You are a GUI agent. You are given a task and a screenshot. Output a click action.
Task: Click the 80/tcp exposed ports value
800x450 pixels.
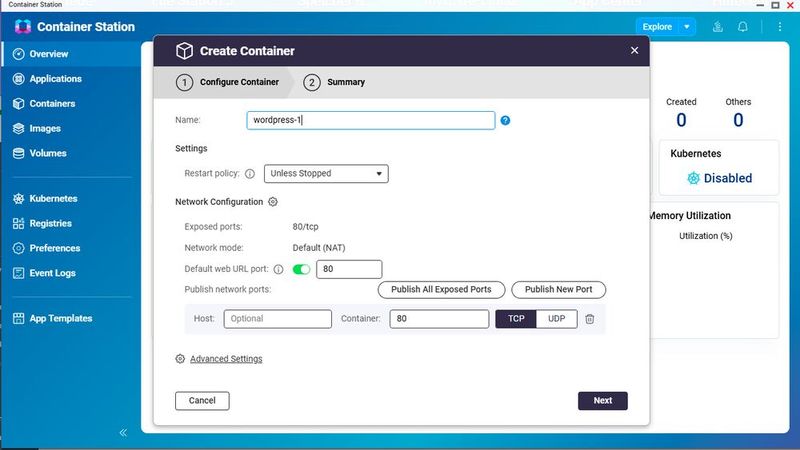tap(305, 227)
